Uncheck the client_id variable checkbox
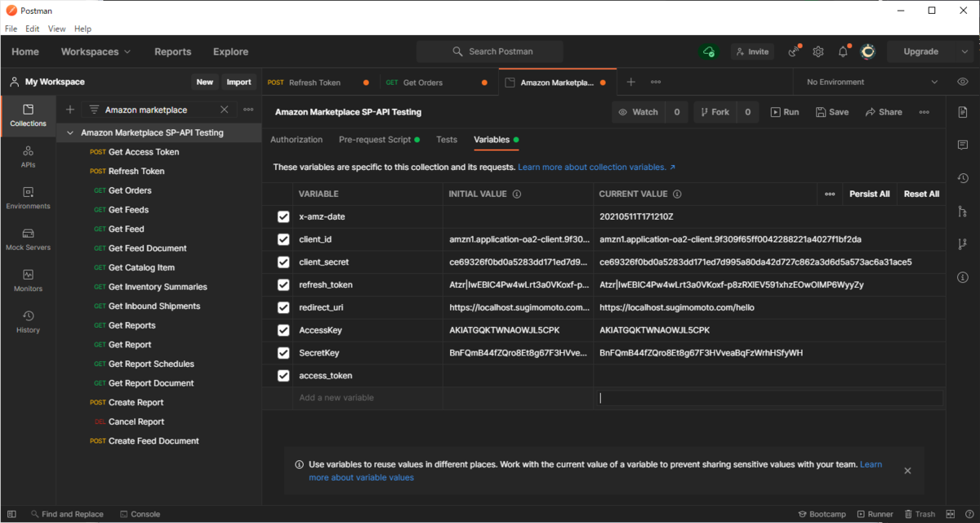 pos(283,239)
